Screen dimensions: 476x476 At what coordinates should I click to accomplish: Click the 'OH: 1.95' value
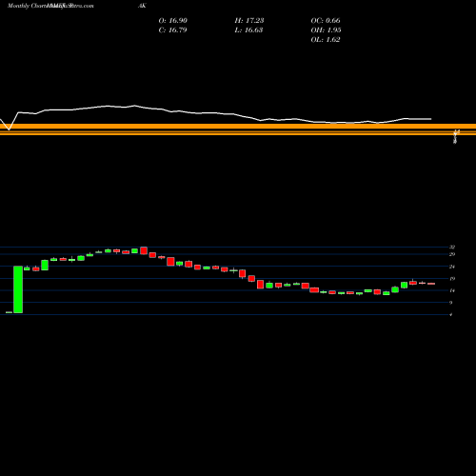click(x=326, y=30)
